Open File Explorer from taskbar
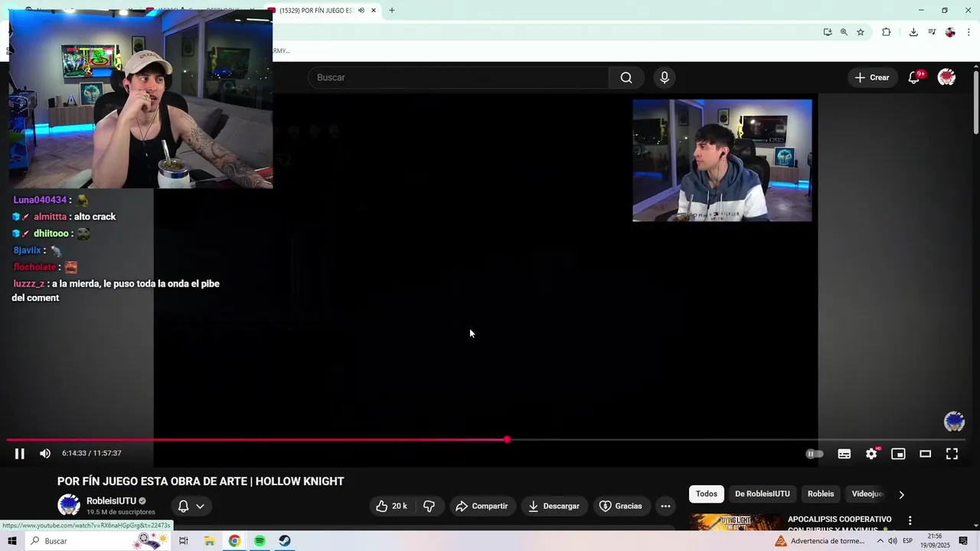 (209, 541)
